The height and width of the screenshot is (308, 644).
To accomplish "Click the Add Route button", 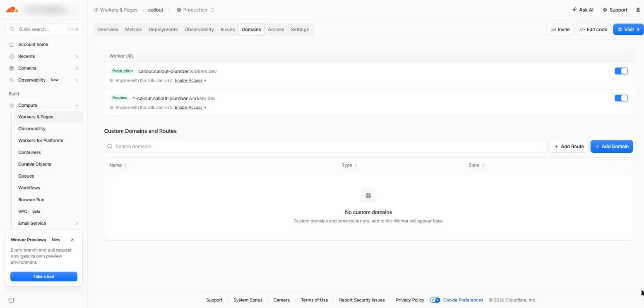I will 569,147.
